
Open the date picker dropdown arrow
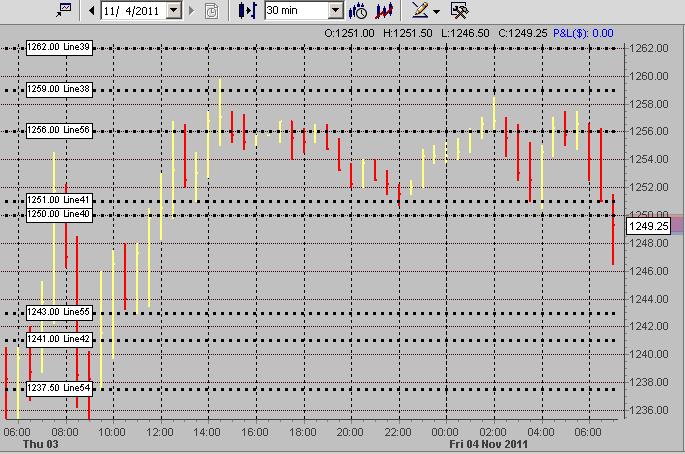174,10
